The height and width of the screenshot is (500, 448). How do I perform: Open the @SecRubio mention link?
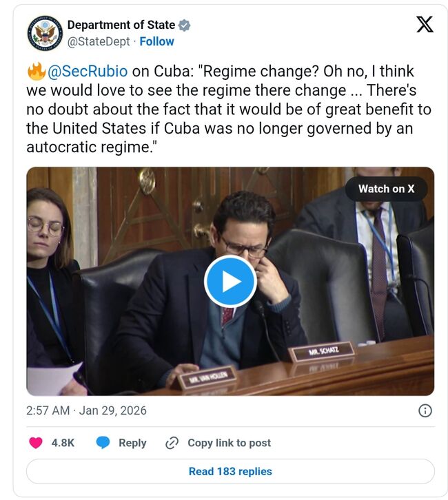click(87, 72)
